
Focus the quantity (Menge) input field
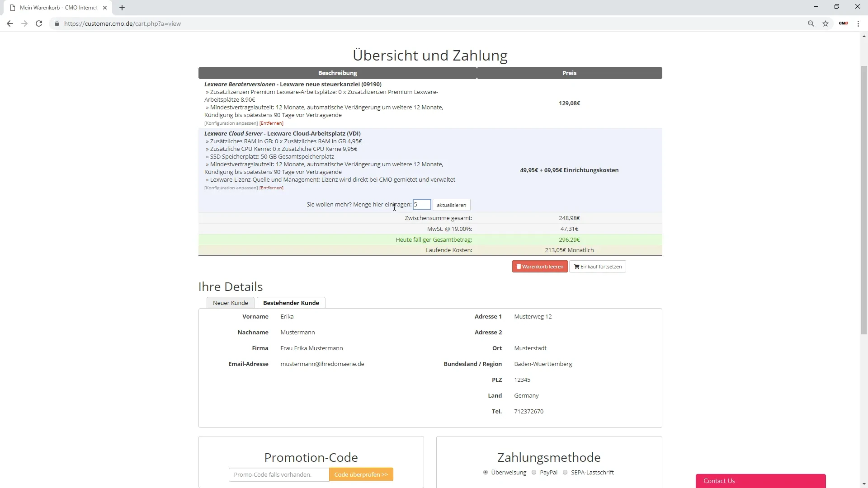[422, 205]
